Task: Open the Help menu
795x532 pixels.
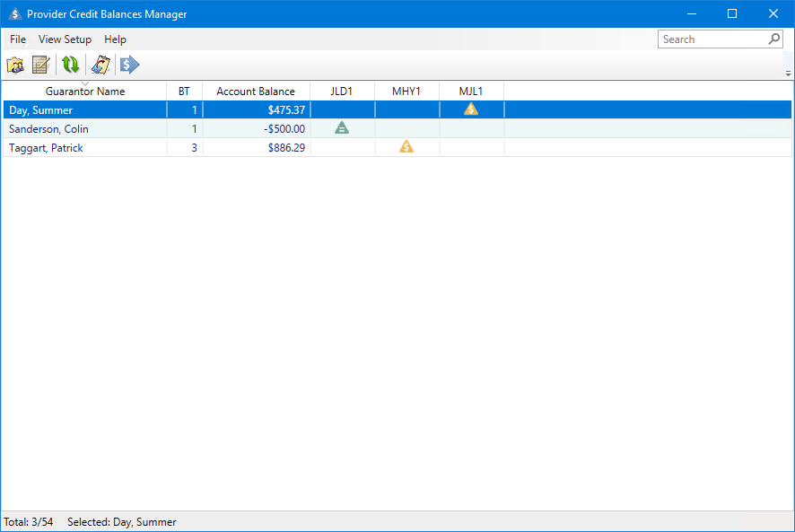Action: [x=115, y=39]
